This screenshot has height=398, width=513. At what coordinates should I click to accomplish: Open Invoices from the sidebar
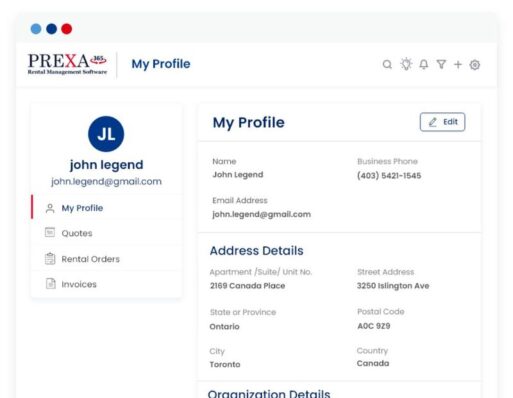click(x=107, y=284)
